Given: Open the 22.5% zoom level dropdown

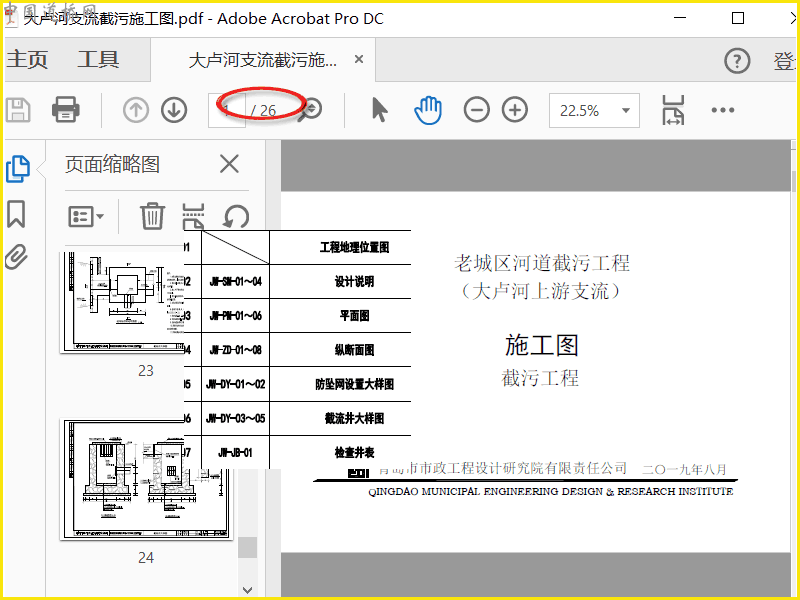Looking at the screenshot, I should (x=594, y=110).
